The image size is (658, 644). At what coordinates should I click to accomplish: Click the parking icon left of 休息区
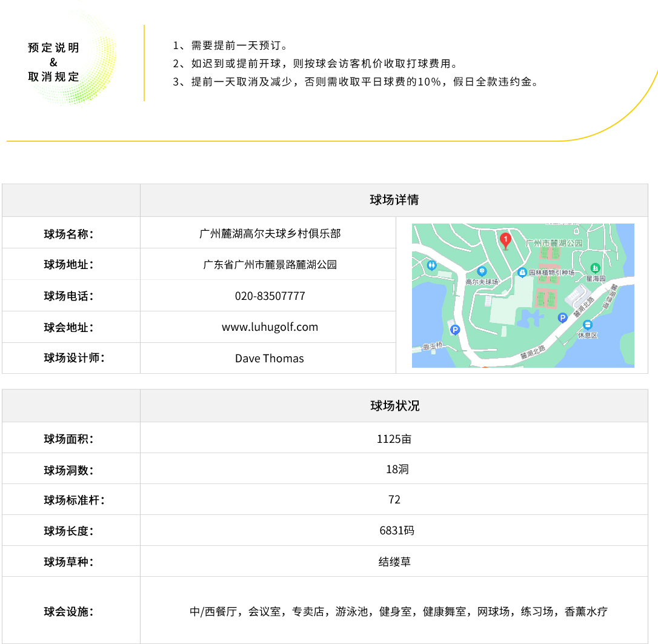coord(562,317)
